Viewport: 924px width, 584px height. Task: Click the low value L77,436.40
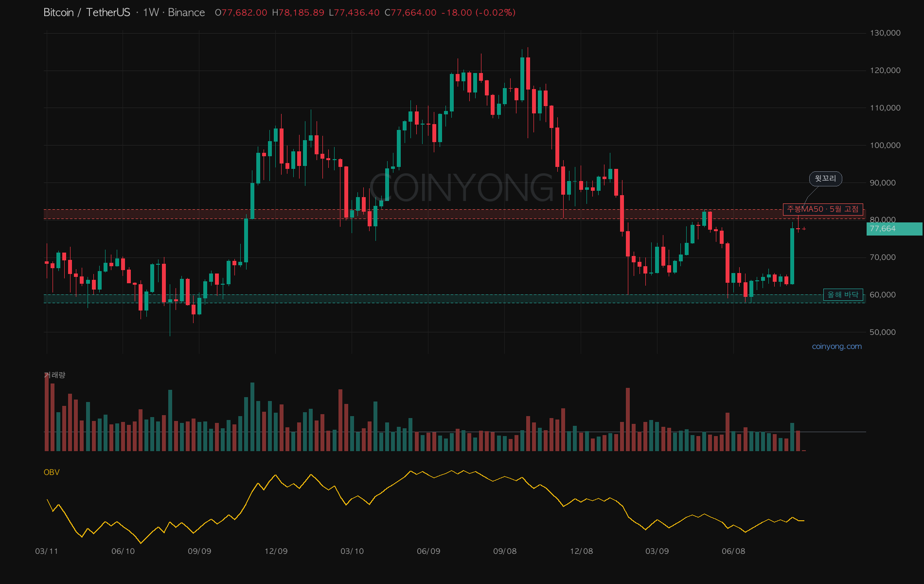pos(354,13)
